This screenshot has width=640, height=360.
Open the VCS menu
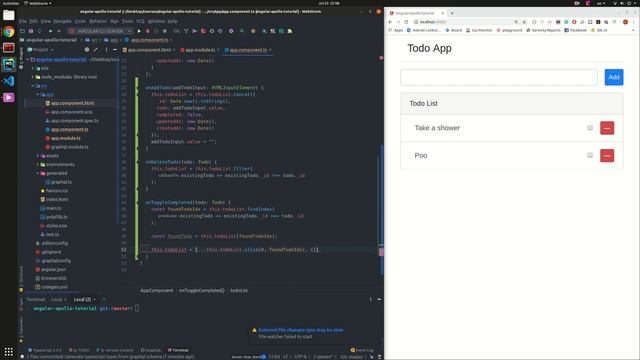point(140,21)
